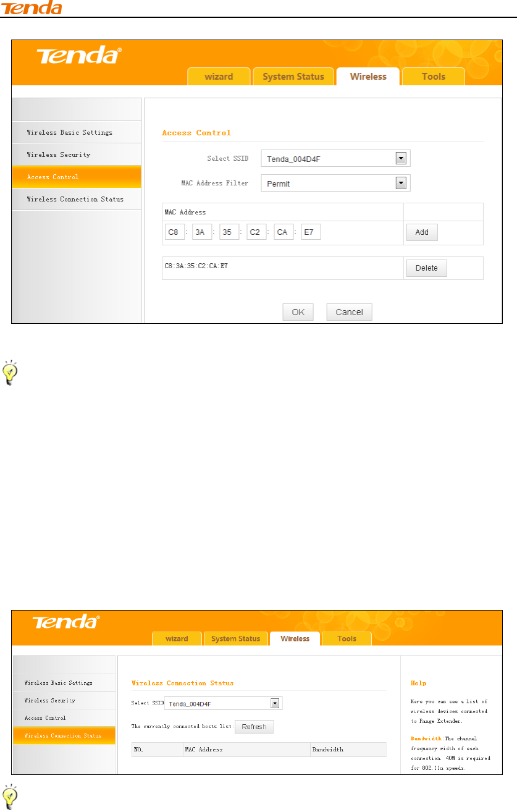Open wizard tab in Connection Status window
The height and width of the screenshot is (812, 517).
click(x=177, y=638)
